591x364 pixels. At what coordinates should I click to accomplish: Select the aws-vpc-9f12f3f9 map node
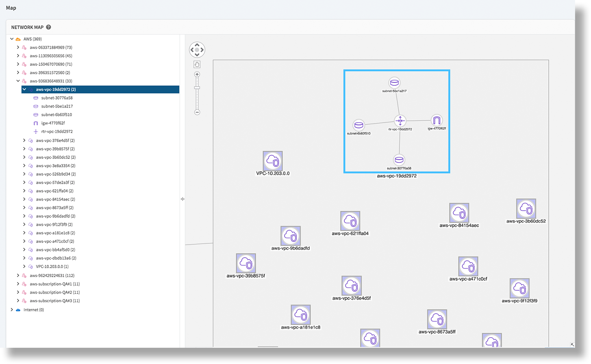(519, 288)
